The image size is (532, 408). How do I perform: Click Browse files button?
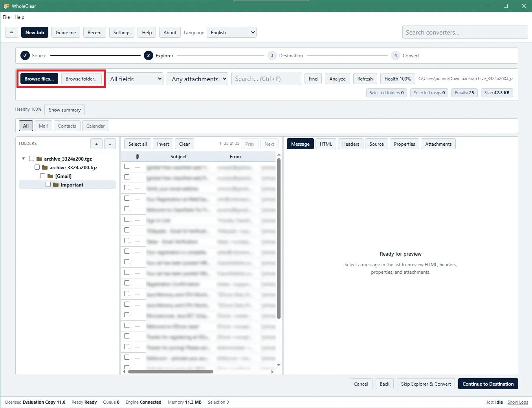click(x=39, y=79)
